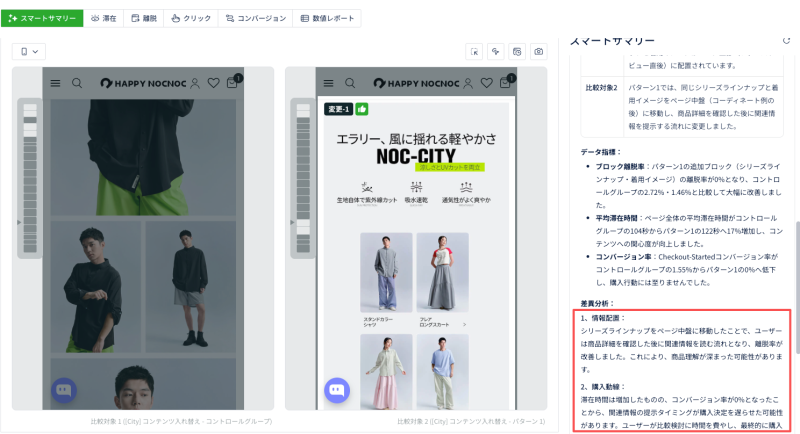The width and height of the screenshot is (800, 434).
Task: Click search icon in the right preview
Action: [x=351, y=83]
